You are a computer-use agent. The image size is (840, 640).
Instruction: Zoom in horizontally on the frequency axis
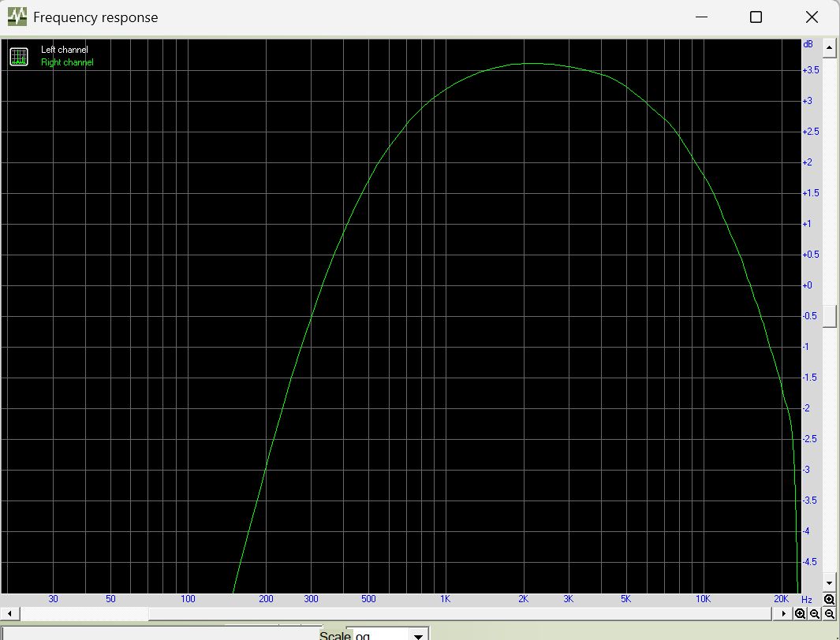[801, 614]
